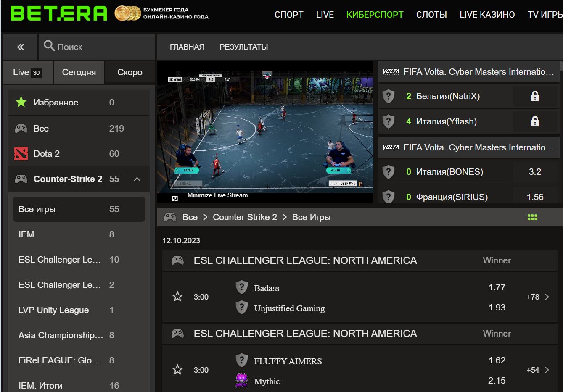Click Minimize Live Stream link
The width and height of the screenshot is (563, 392).
tap(217, 195)
